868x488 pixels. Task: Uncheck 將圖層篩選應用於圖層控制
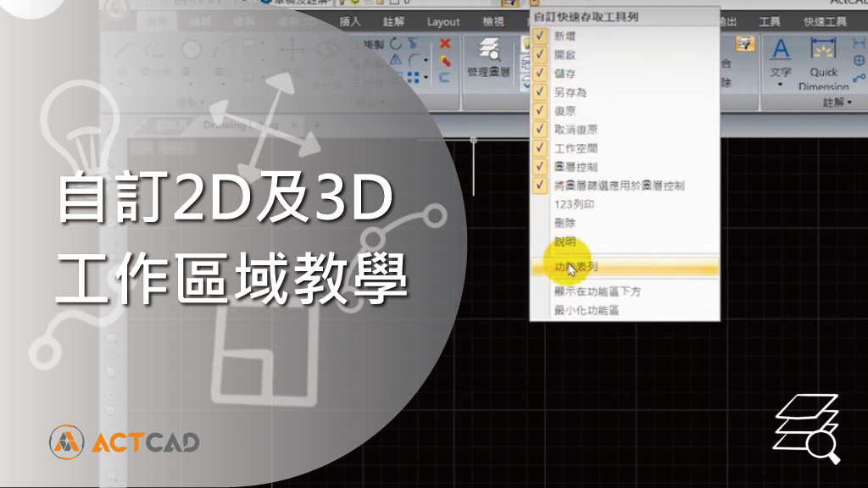[x=625, y=186]
